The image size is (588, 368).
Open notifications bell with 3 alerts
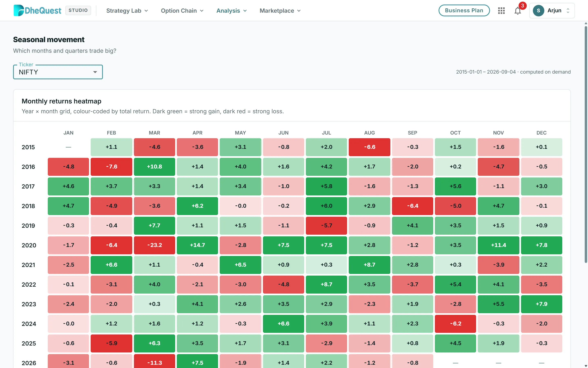(518, 10)
